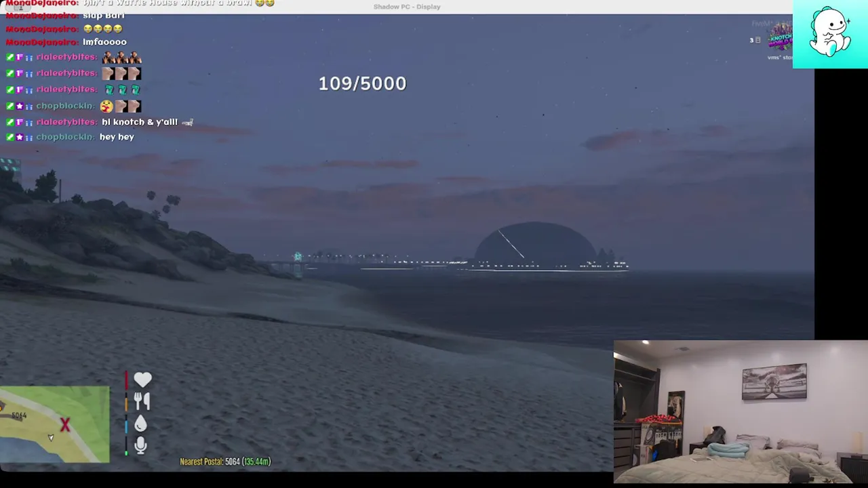Viewport: 868px width, 488px height.
Task: Click the 'hi knotch & y'all!' chat message
Action: click(x=140, y=122)
